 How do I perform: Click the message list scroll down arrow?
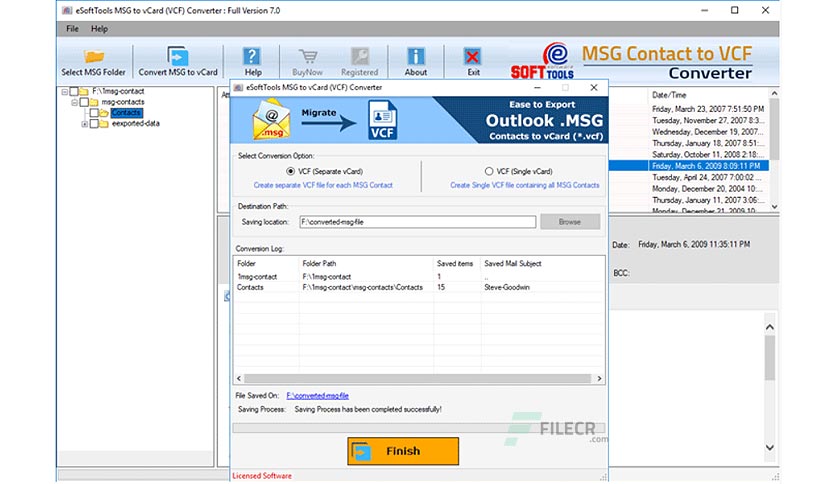(x=775, y=207)
